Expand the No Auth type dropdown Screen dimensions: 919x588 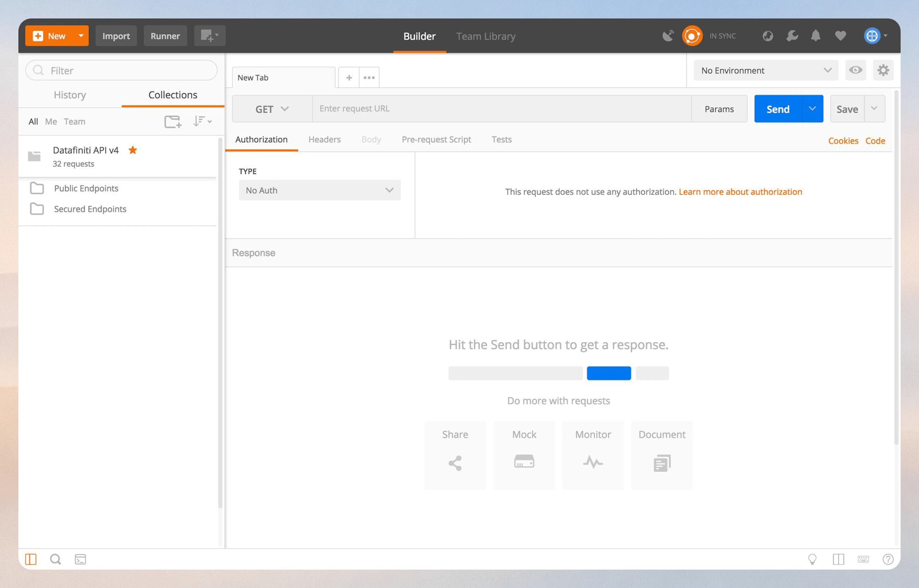pos(320,190)
